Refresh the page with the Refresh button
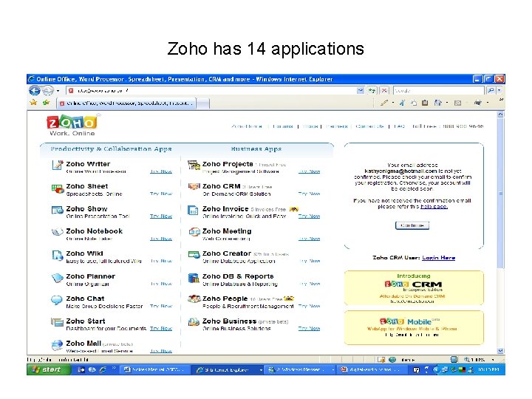The width and height of the screenshot is (532, 399). [x=372, y=91]
